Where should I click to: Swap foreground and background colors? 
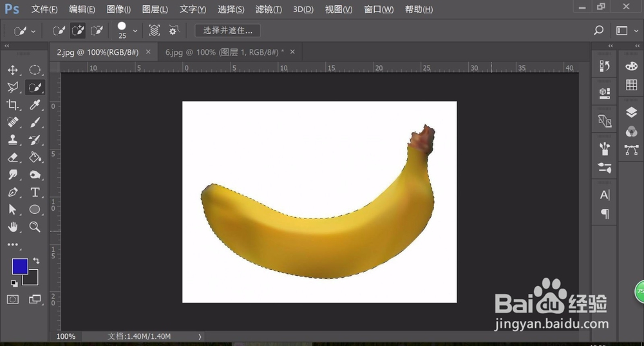(x=36, y=260)
